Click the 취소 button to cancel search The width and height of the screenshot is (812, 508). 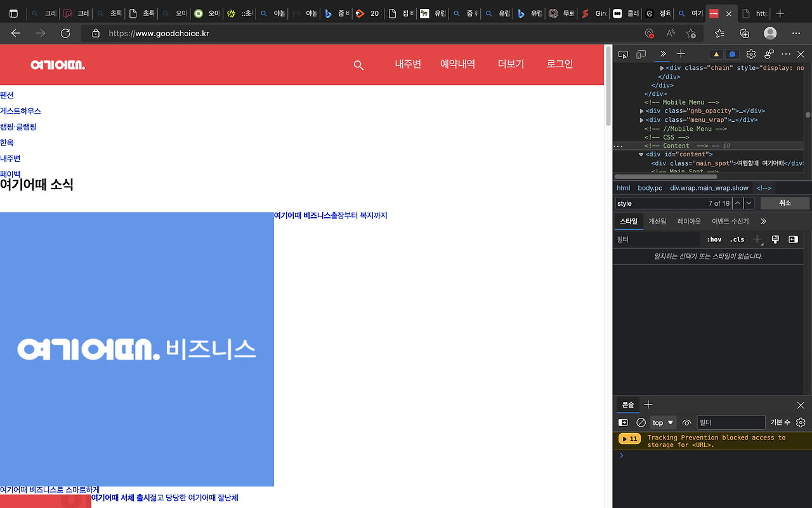point(784,203)
